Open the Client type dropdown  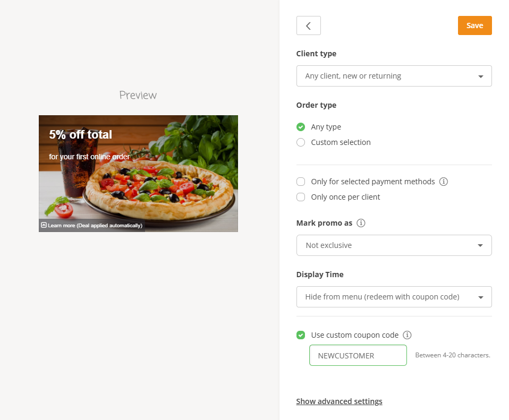coord(394,76)
